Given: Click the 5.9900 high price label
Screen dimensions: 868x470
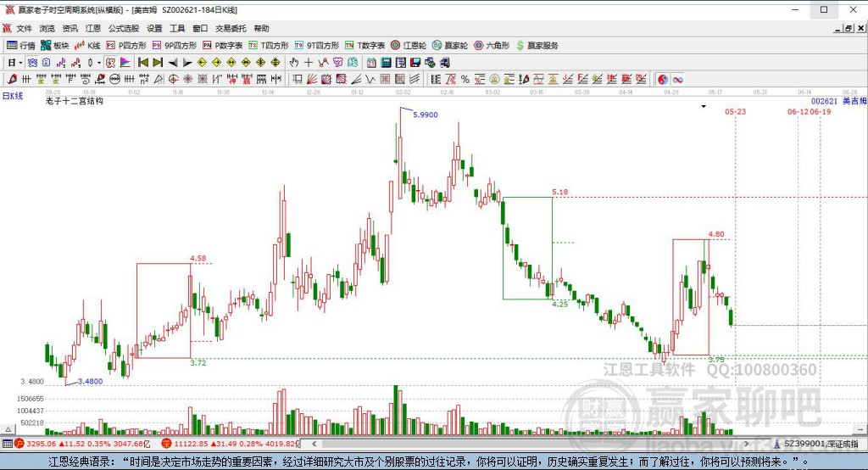Looking at the screenshot, I should click(x=426, y=115).
